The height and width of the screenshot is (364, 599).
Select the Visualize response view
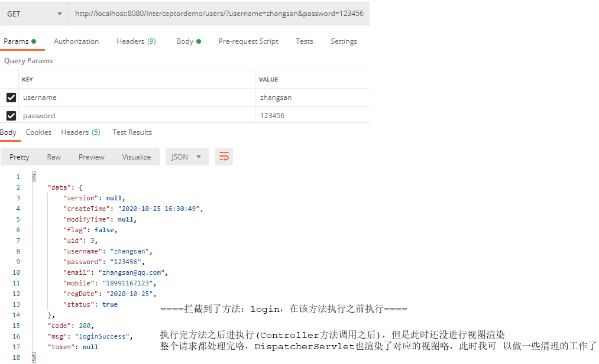(x=136, y=157)
